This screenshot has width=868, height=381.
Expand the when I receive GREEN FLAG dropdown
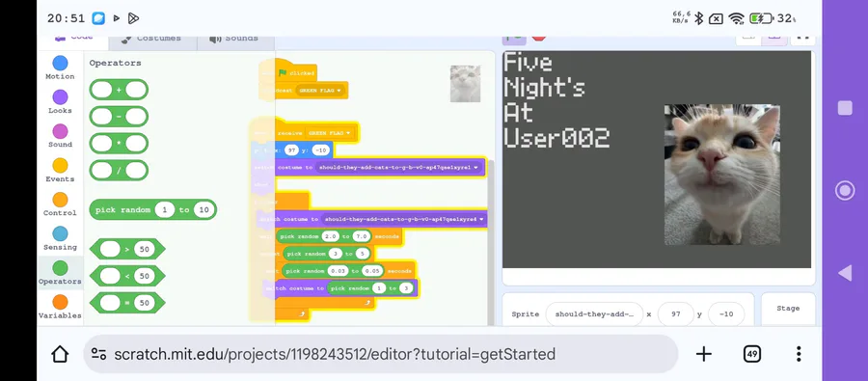coord(330,133)
